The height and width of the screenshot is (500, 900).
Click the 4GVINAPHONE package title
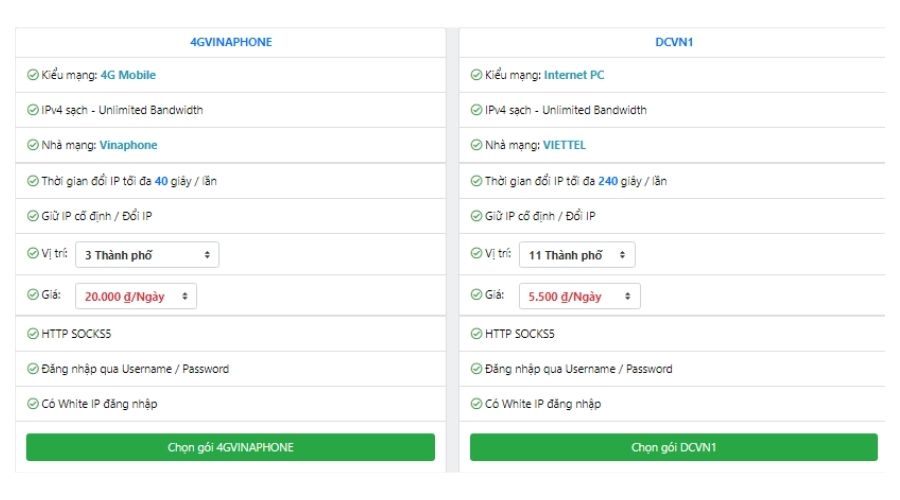(x=231, y=42)
